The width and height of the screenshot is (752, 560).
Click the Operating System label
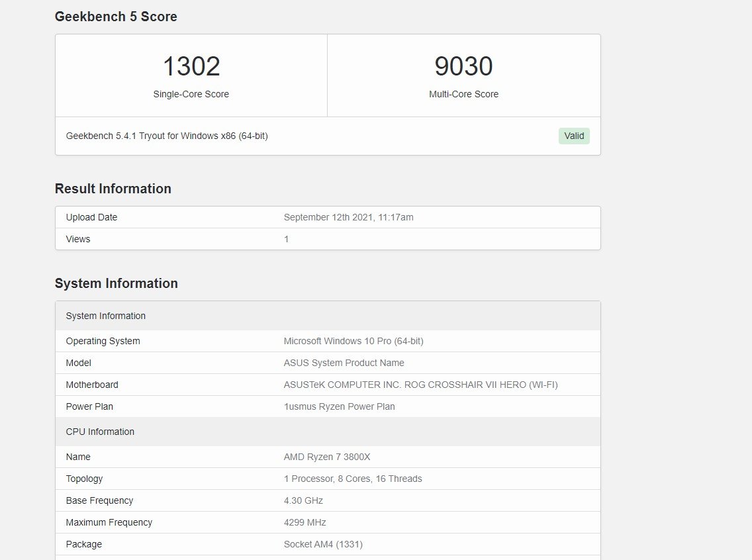coord(103,341)
